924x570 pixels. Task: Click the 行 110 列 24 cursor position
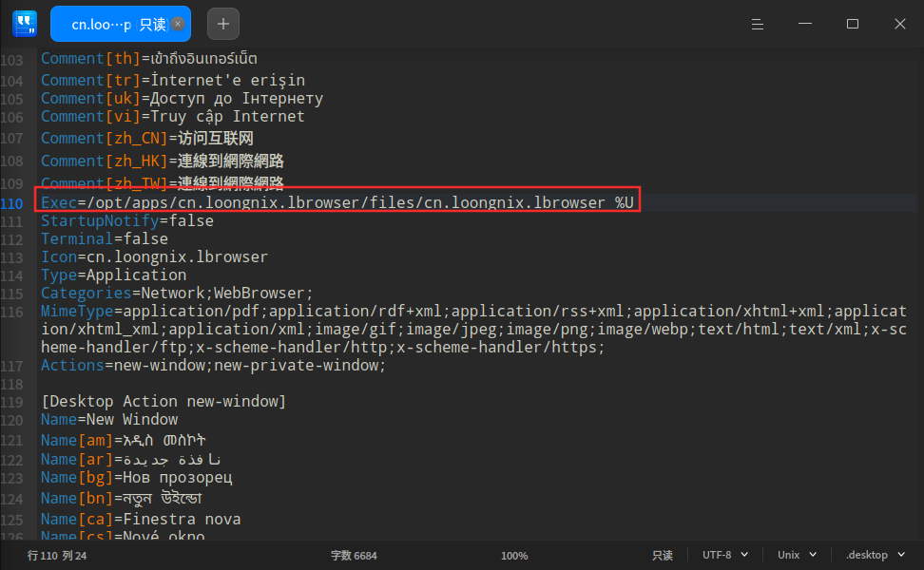57,556
